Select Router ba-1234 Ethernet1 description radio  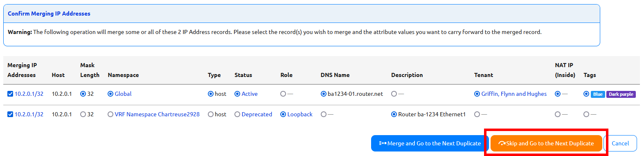394,114
